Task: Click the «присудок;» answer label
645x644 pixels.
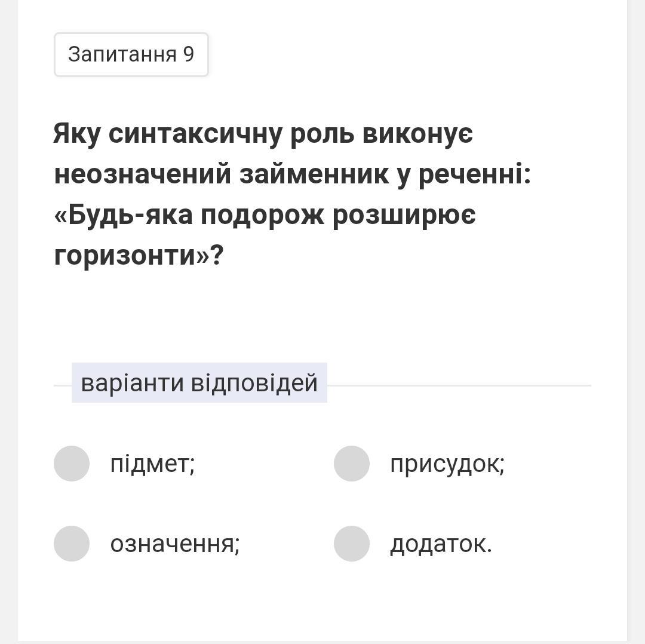Action: click(x=447, y=464)
